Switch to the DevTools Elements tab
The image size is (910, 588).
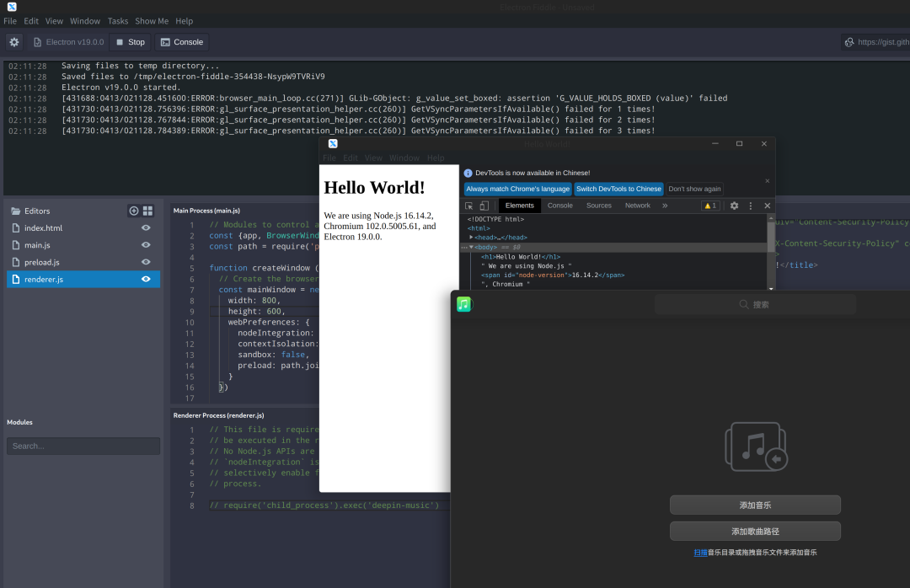click(x=519, y=206)
